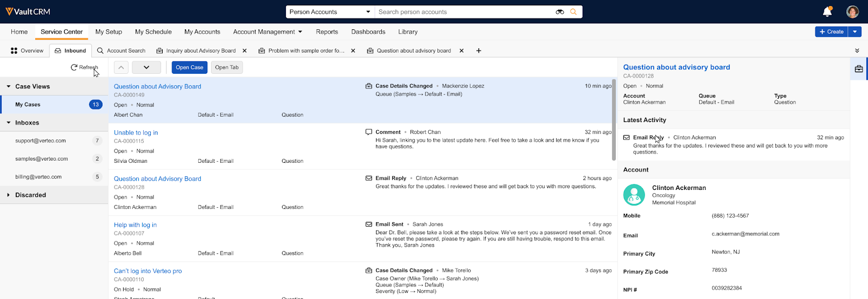
Task: Click the magnifier search icon
Action: (x=573, y=12)
